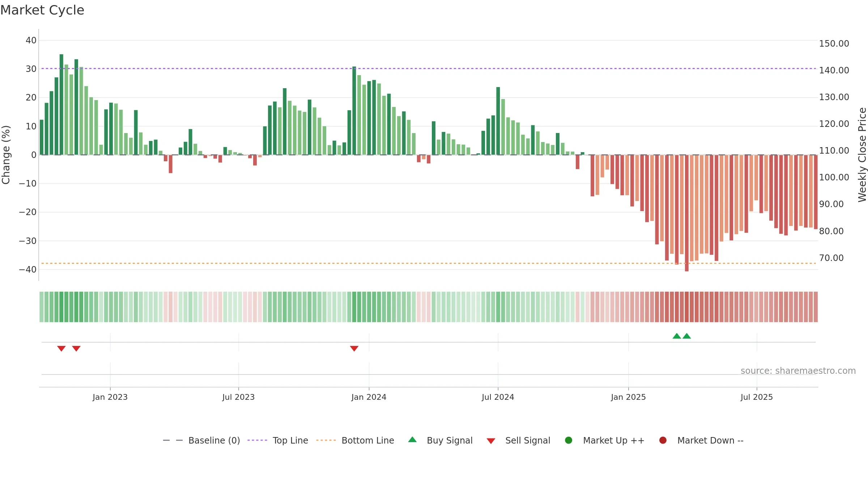Toggle the Market Up ++ legend entry

[x=605, y=440]
